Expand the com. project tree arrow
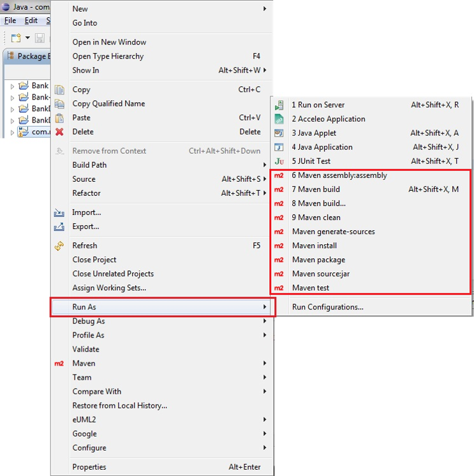This screenshot has width=474, height=476. pos(12,133)
